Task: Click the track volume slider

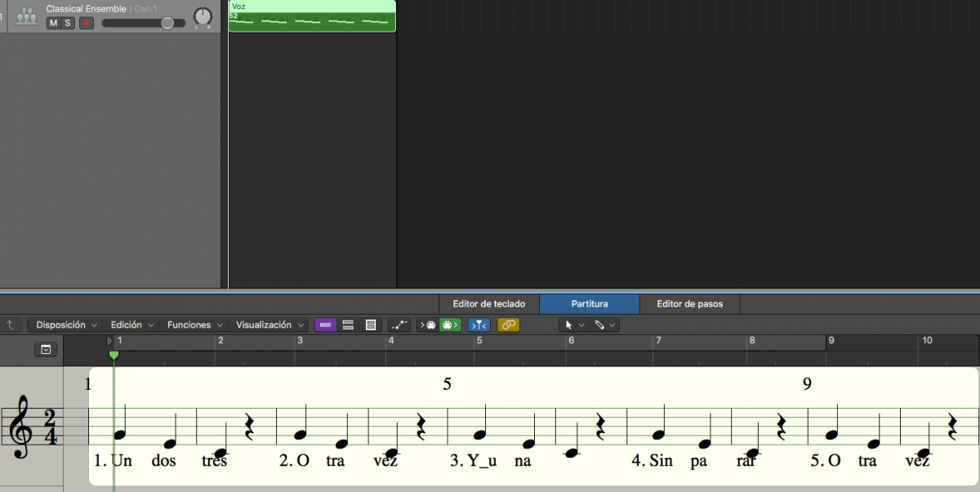Action: click(x=167, y=23)
